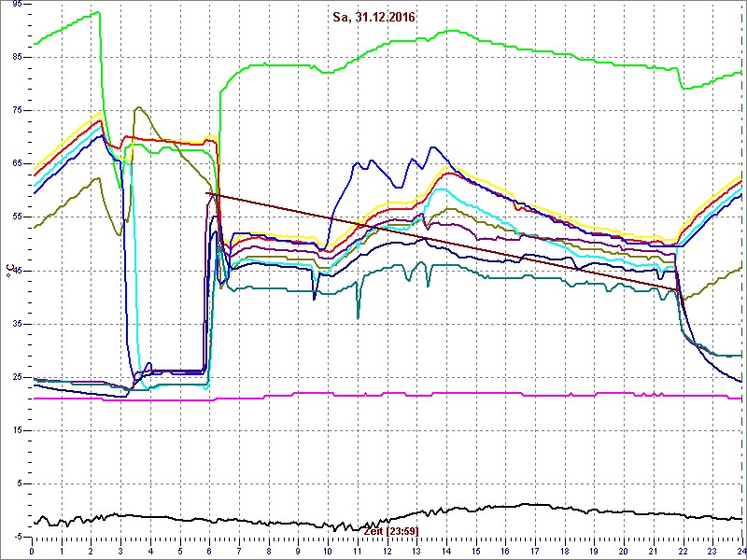The height and width of the screenshot is (560, 747).
Task: Click hour 9 on the time axis
Action: 298,551
